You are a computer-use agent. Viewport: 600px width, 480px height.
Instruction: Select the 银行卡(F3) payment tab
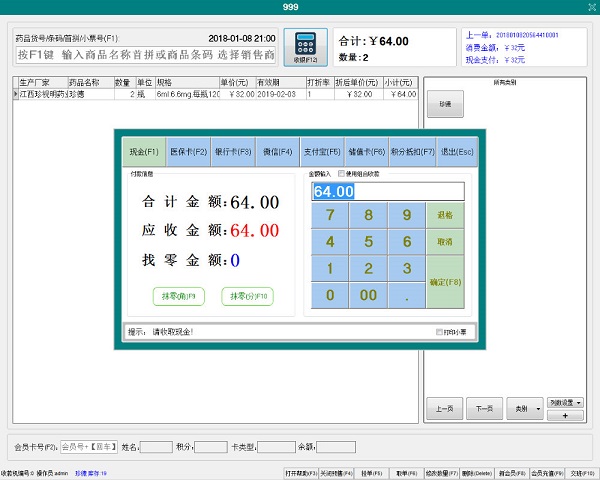point(233,152)
